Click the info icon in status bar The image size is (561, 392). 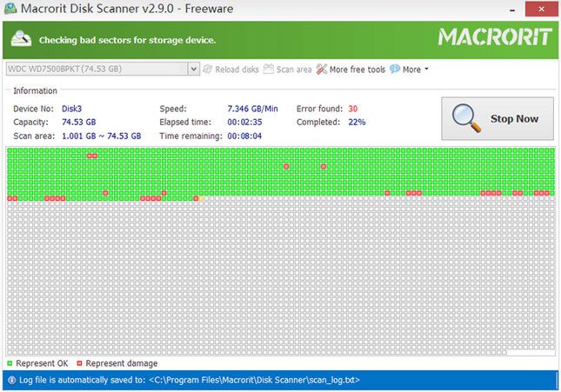tap(12, 380)
